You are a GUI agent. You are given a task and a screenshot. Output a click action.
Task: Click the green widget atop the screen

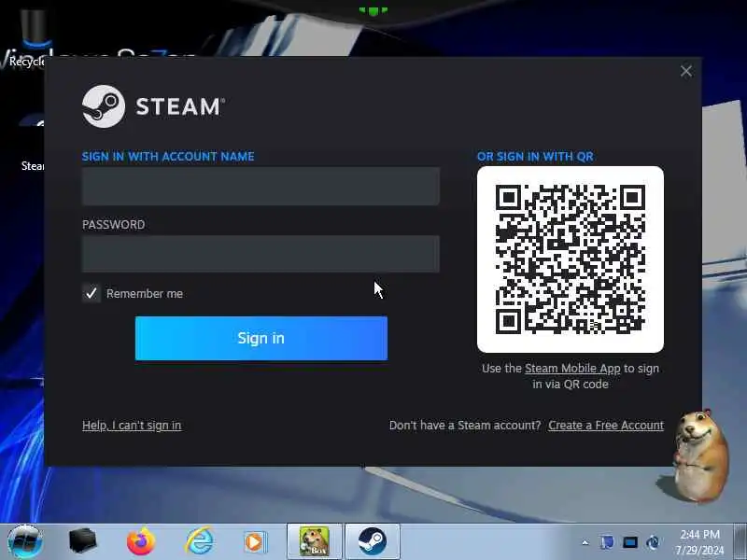coord(373,10)
